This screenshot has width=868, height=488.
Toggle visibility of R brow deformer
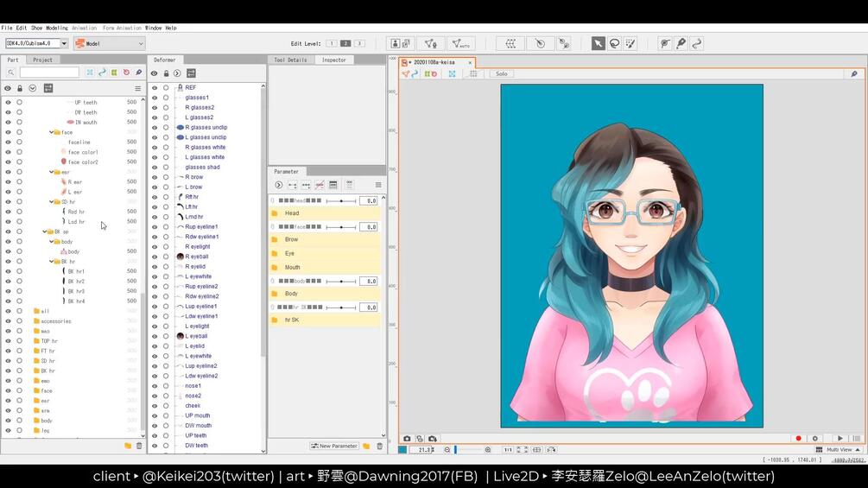pos(155,177)
